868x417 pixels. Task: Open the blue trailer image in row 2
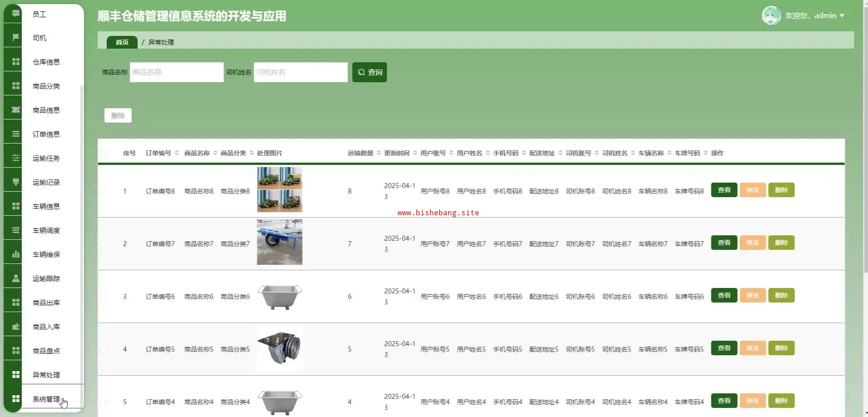pyautogui.click(x=280, y=242)
